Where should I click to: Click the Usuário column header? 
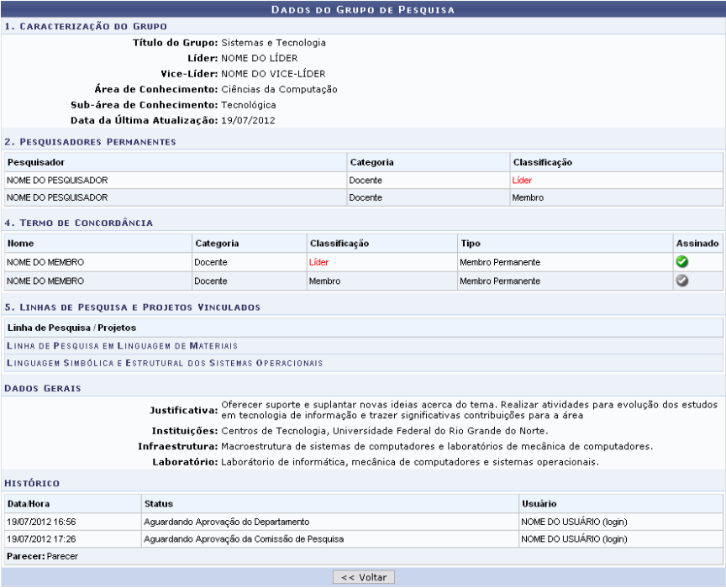[x=539, y=503]
